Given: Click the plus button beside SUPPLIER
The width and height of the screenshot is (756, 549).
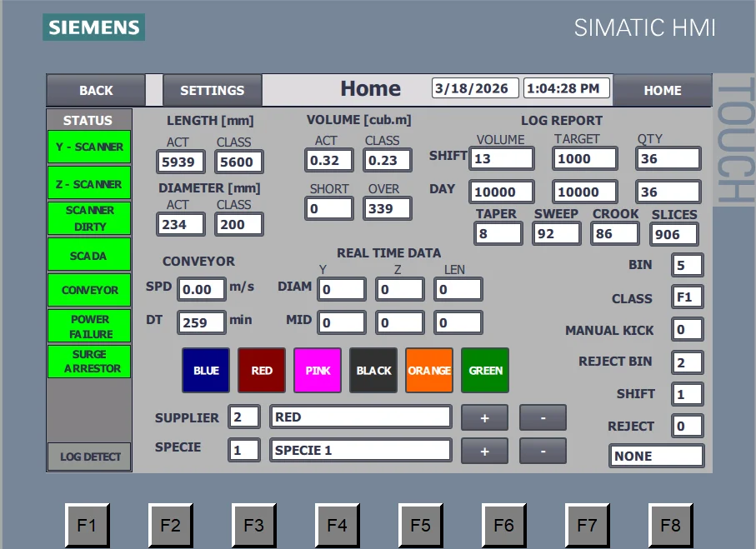Looking at the screenshot, I should tap(484, 417).
